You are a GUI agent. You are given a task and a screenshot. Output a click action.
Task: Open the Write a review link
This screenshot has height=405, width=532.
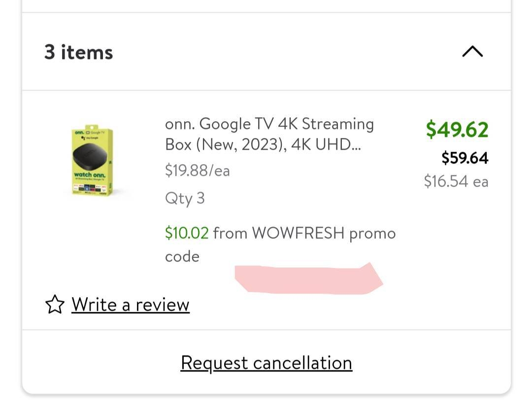coord(131,304)
